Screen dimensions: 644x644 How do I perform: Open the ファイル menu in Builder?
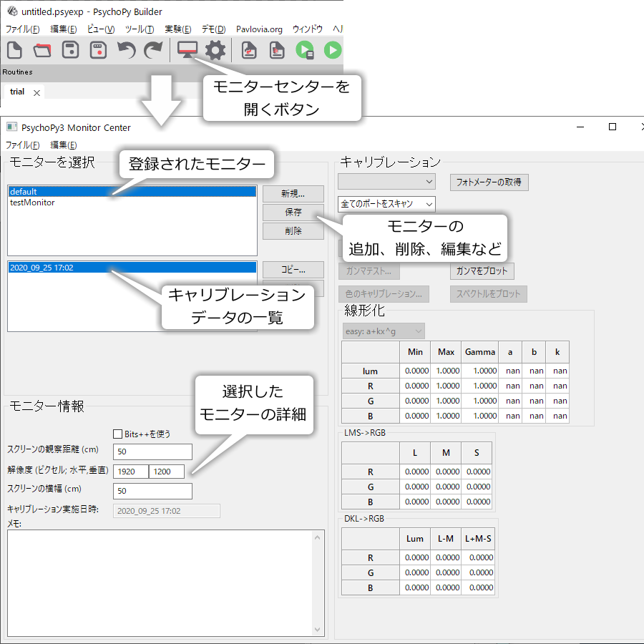click(23, 29)
